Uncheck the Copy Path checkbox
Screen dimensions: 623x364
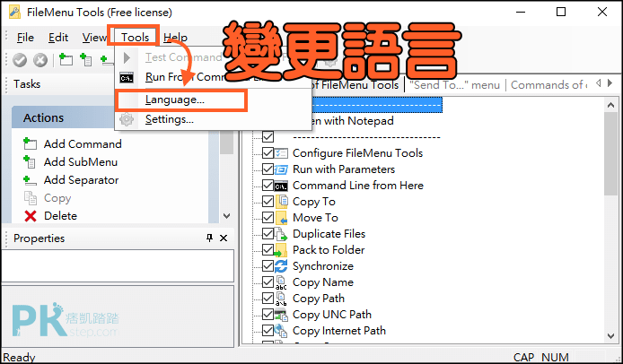click(x=268, y=299)
